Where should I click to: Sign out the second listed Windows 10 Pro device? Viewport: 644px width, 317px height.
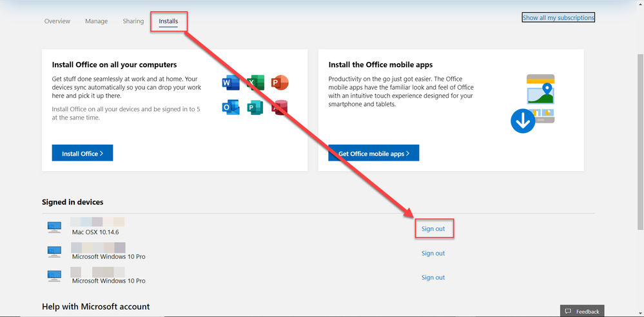433,253
